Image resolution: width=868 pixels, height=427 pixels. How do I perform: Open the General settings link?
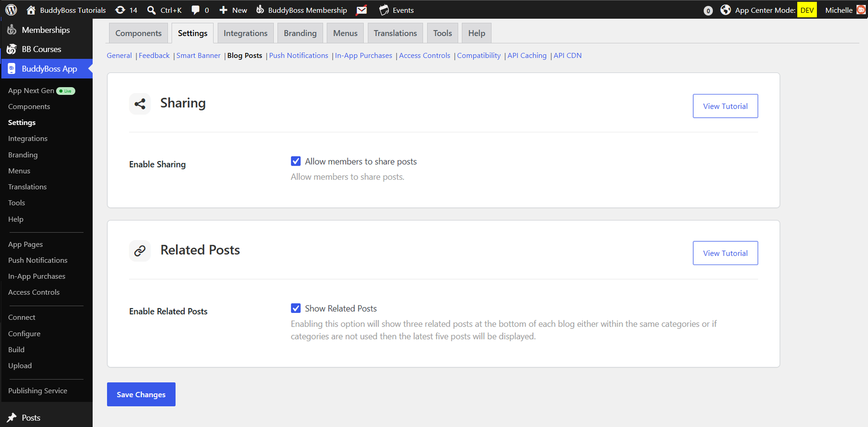click(x=119, y=55)
